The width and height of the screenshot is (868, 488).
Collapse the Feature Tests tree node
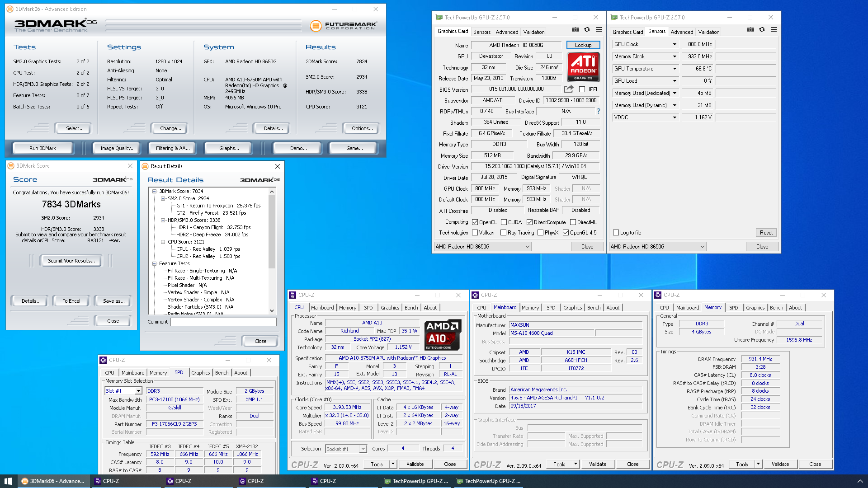pos(155,263)
